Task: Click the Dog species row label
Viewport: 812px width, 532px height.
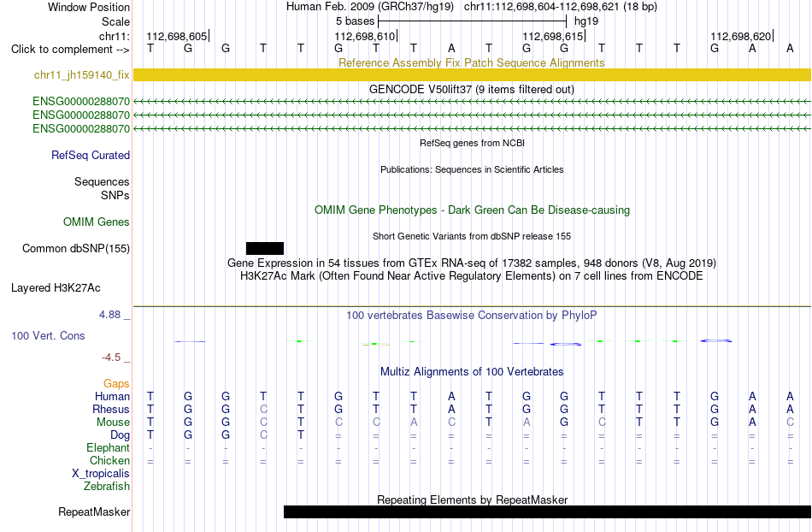Action: coord(120,435)
